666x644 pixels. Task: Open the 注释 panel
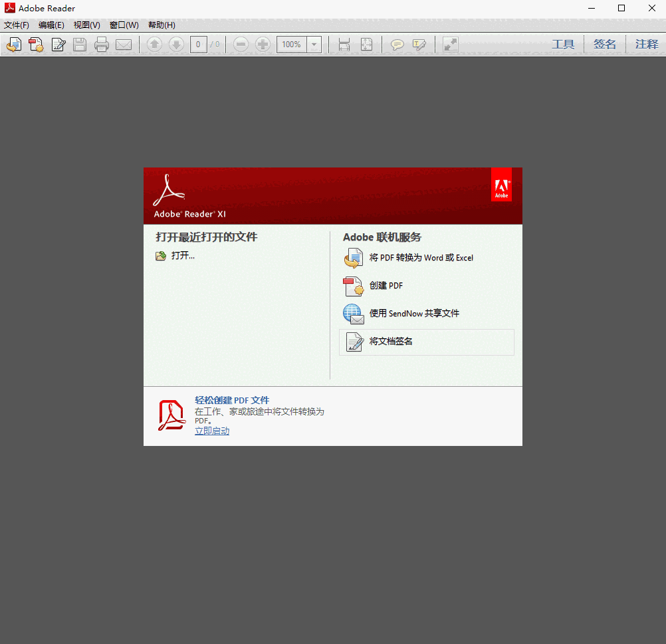(x=645, y=44)
